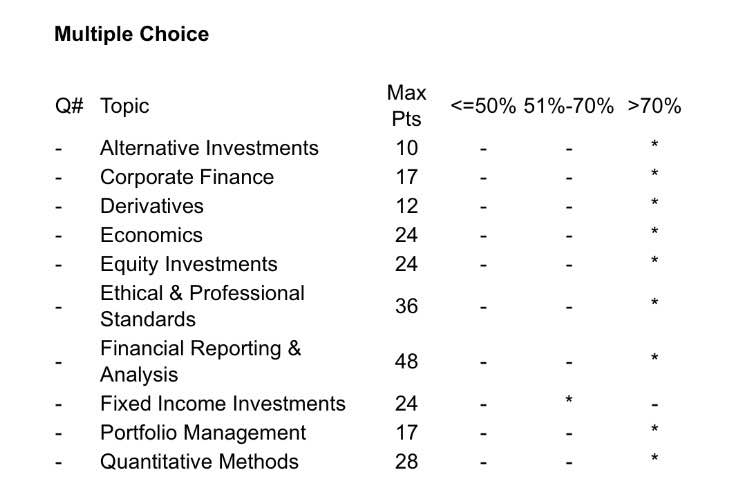Image resolution: width=750 pixels, height=501 pixels.
Task: Click the Max Pts column header
Action: tap(406, 105)
